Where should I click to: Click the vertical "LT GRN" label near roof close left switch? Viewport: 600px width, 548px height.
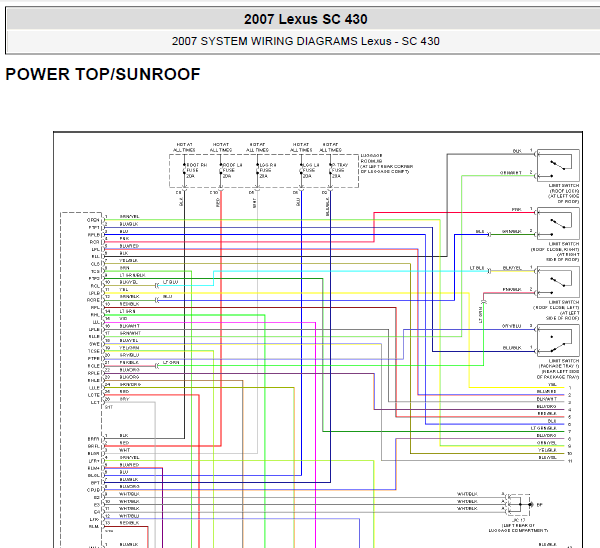pyautogui.click(x=480, y=315)
